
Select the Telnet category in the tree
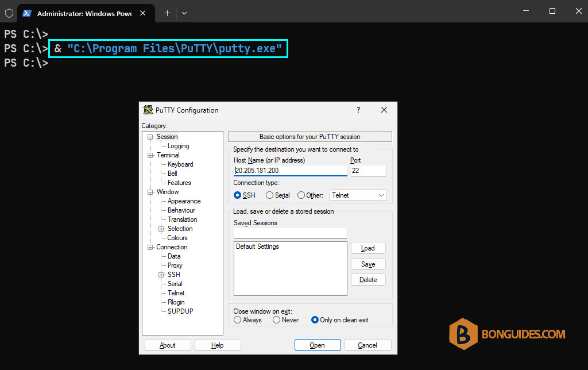click(x=176, y=293)
